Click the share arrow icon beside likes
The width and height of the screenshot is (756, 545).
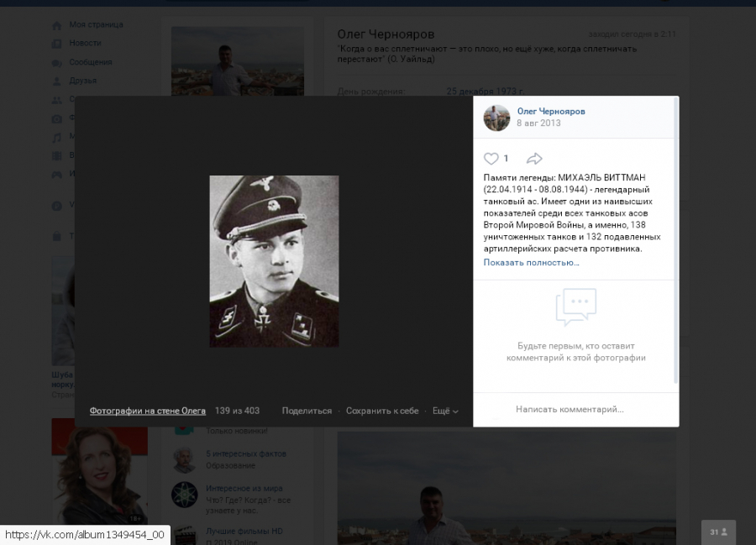pos(534,159)
